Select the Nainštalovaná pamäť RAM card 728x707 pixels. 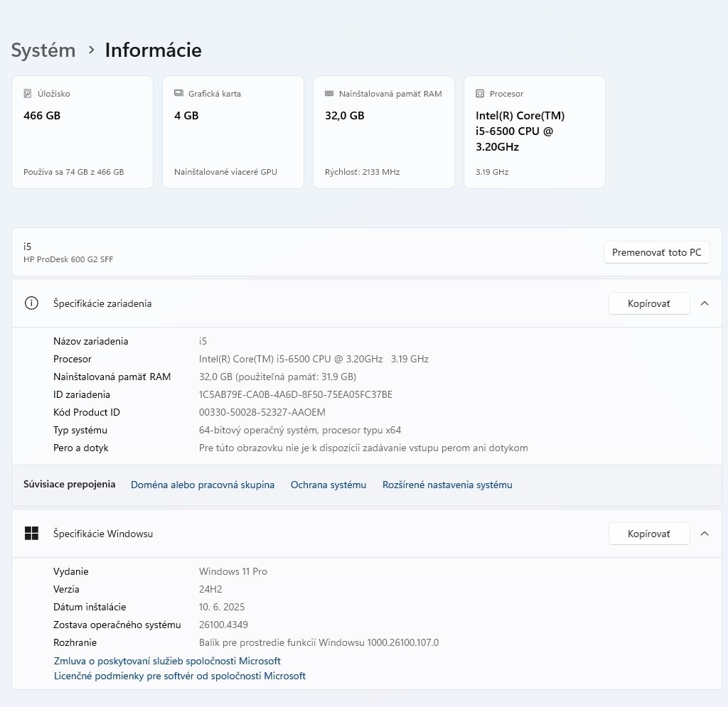pyautogui.click(x=384, y=132)
